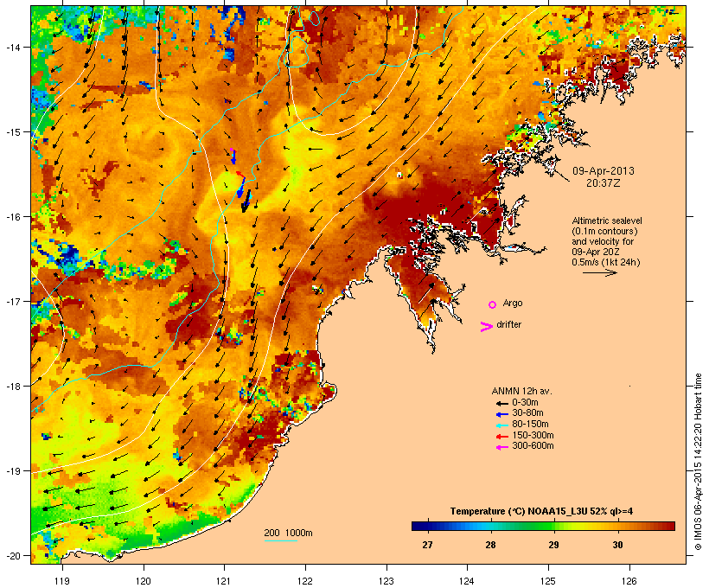Click the cyan 80-150m arrow legend icon

[x=501, y=425]
